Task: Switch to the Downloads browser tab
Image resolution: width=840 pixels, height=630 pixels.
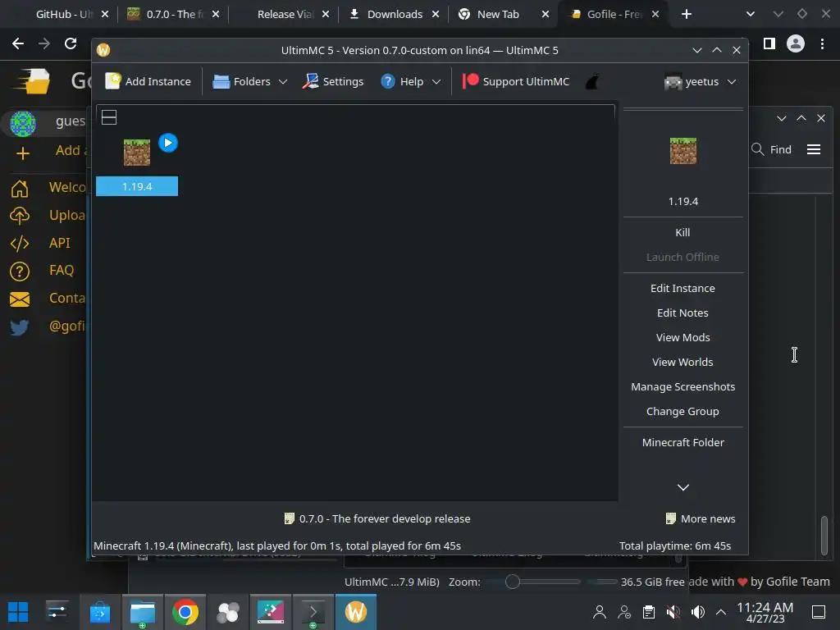Action: (394, 14)
